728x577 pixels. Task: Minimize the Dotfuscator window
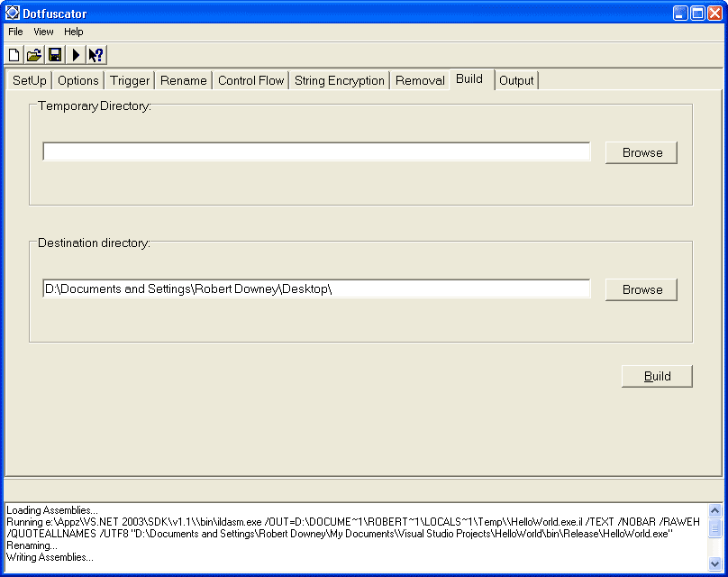[x=680, y=13]
